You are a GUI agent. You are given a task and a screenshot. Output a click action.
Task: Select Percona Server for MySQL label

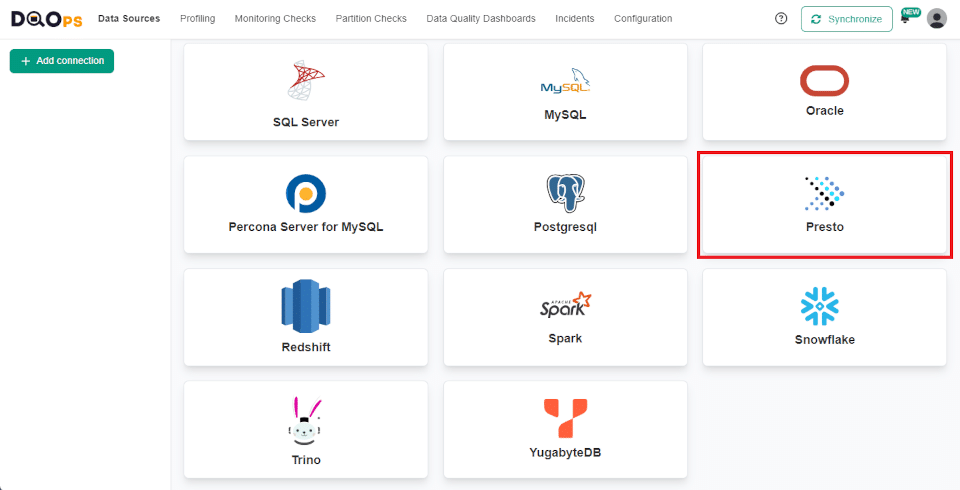(306, 227)
